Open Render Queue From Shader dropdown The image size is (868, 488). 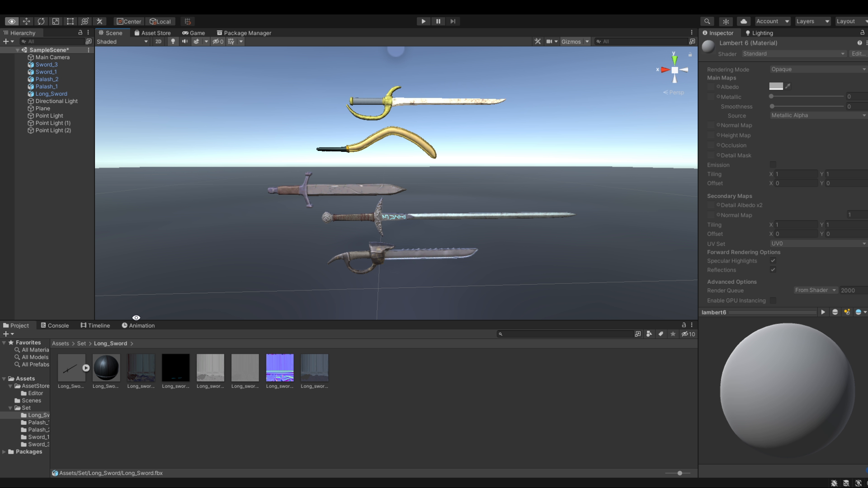816,290
